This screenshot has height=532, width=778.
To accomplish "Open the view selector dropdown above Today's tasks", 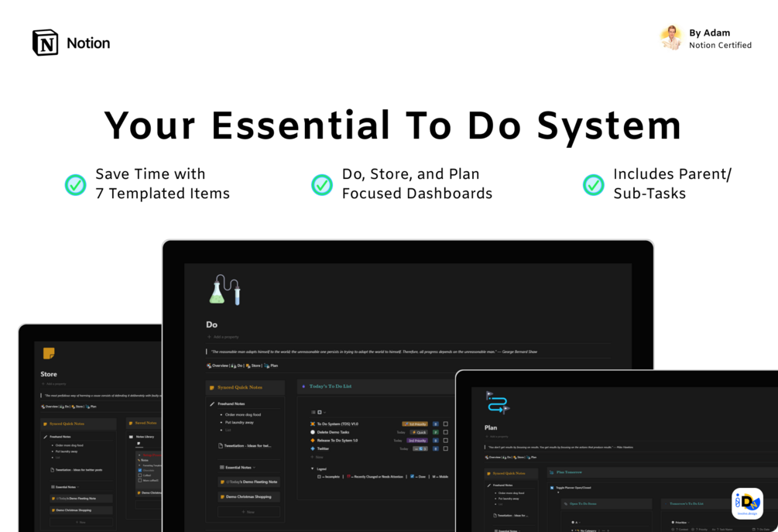I will pos(324,413).
